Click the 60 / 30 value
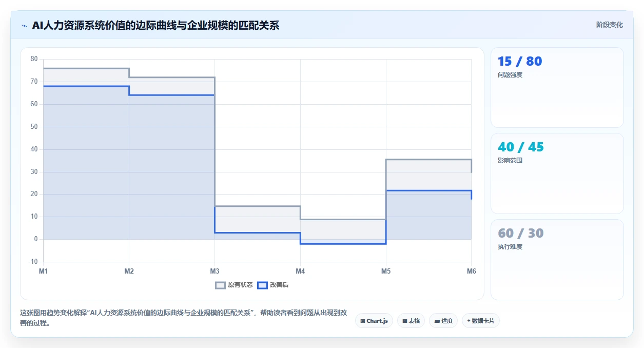This screenshot has height=348, width=644. (x=521, y=233)
